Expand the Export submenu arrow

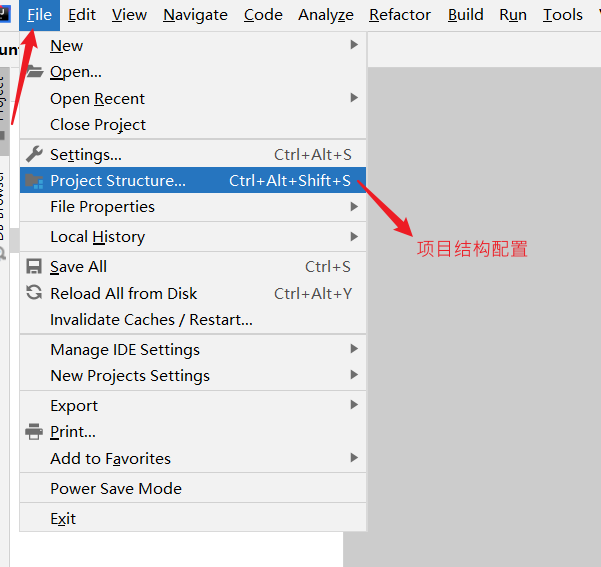(354, 405)
